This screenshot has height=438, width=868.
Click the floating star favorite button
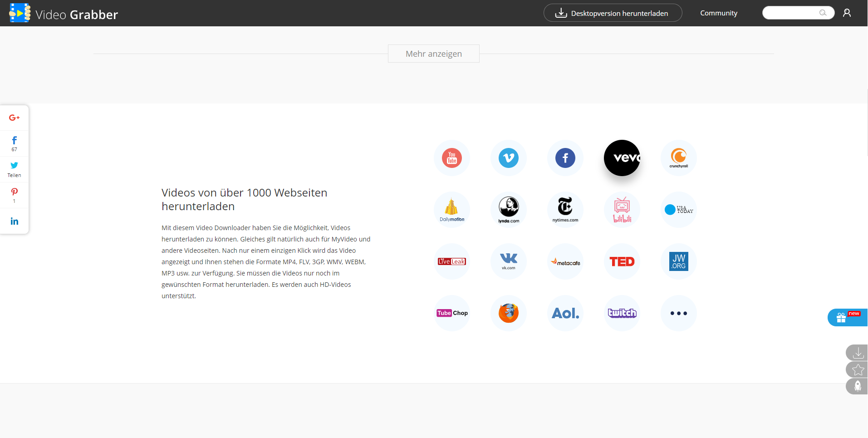[x=857, y=369]
